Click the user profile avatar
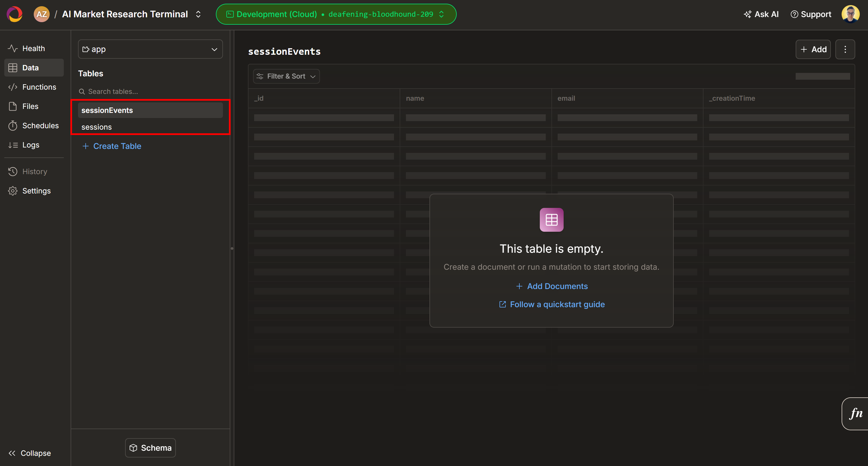This screenshot has height=466, width=868. [850, 14]
